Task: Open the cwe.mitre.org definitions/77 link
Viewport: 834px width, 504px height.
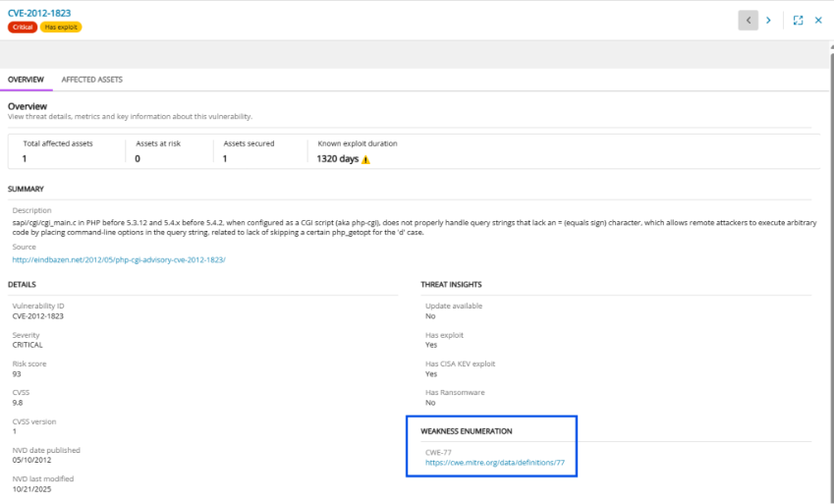Action: point(494,462)
